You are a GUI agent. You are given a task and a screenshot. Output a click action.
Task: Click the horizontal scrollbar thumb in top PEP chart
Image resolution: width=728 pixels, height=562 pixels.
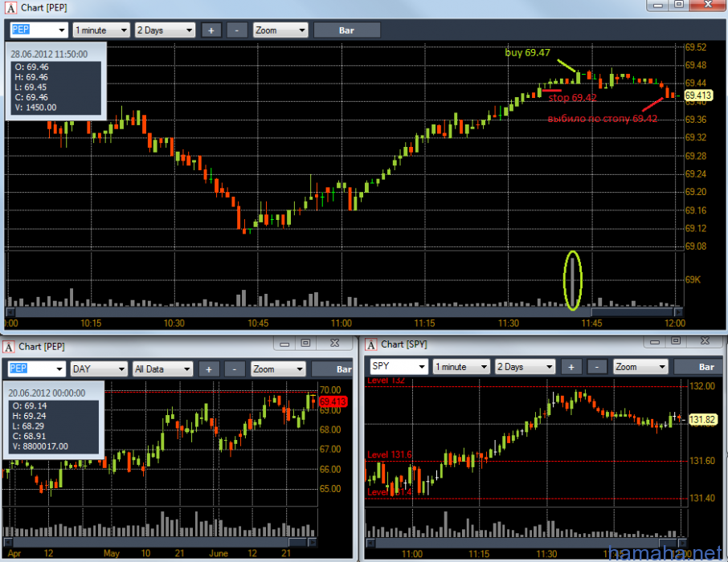(632, 312)
